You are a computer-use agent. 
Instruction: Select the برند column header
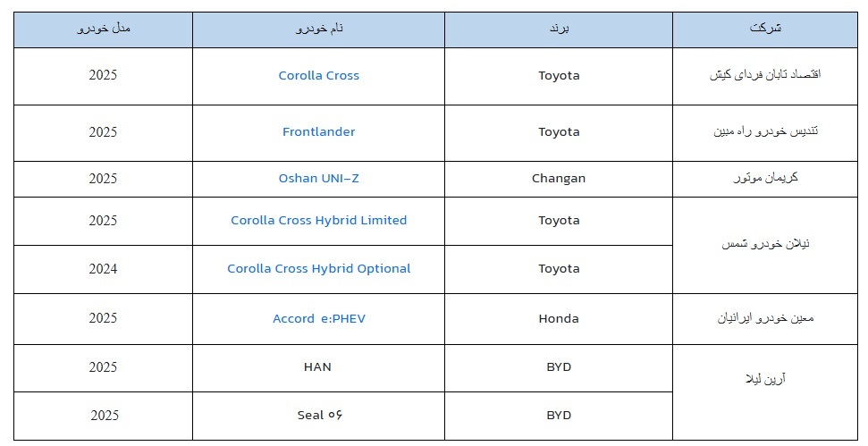(559, 29)
